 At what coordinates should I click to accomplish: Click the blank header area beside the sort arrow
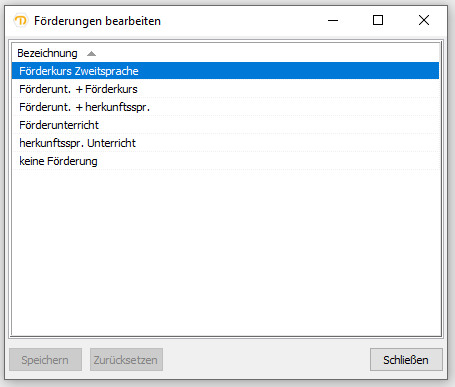coord(267,53)
